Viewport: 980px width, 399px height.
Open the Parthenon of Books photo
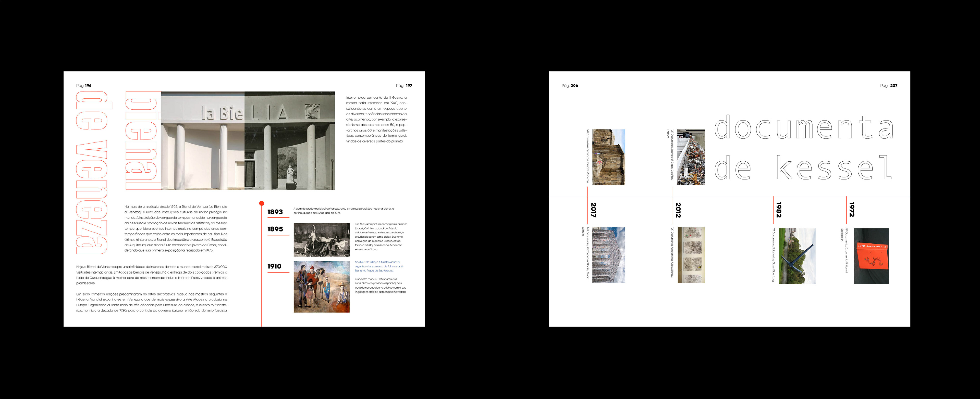[x=609, y=255]
